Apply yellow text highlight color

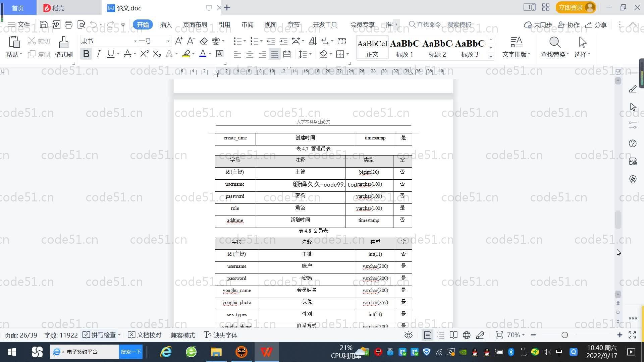(186, 54)
